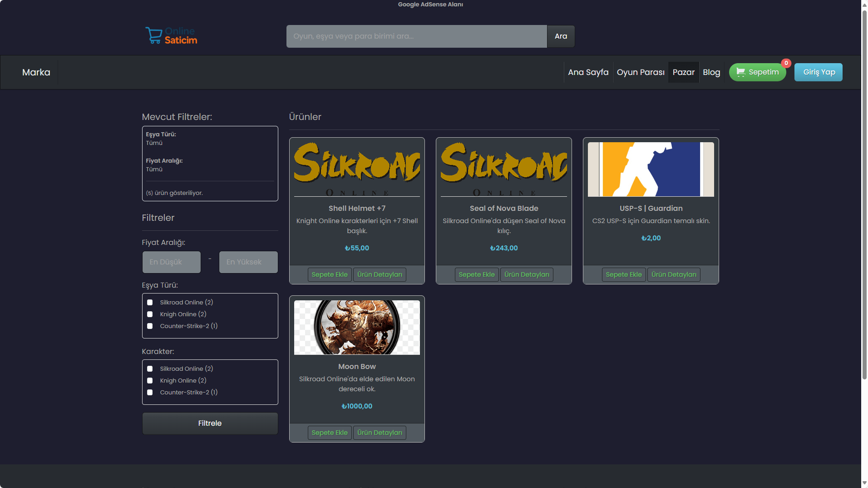Focus the En Düşük minimum price field
This screenshot has width=868, height=488.
click(171, 262)
